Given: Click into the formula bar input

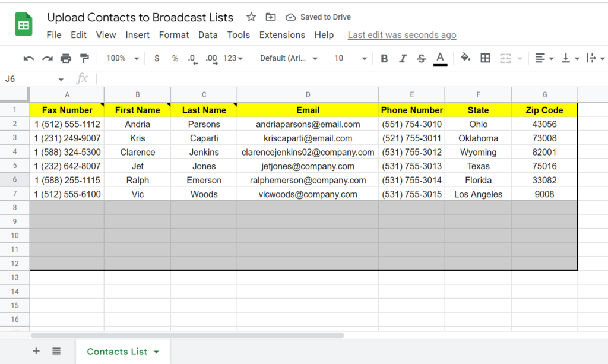Looking at the screenshot, I should pos(351,79).
